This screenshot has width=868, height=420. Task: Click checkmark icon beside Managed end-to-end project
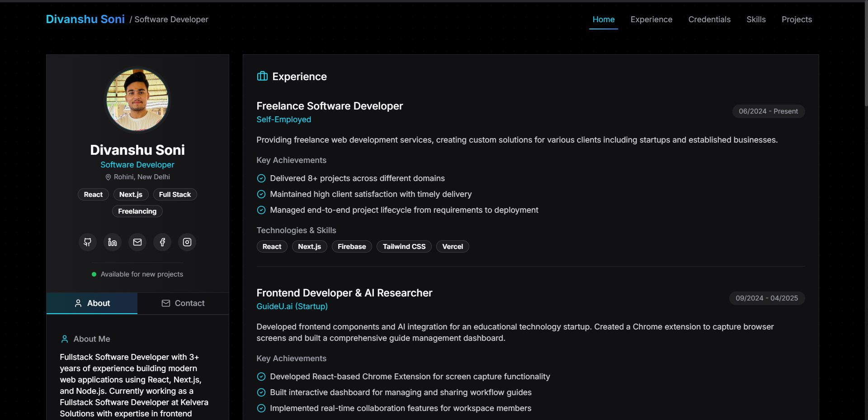pos(261,210)
